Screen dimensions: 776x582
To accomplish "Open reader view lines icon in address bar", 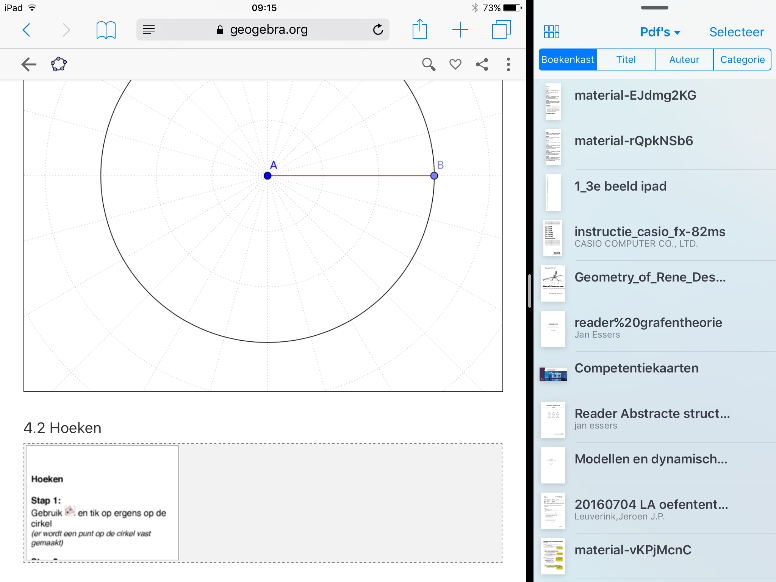I will 148,30.
